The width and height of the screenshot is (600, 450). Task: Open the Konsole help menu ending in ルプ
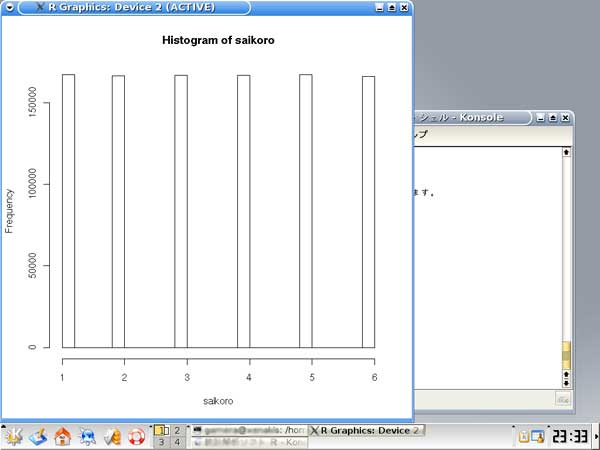[x=419, y=134]
